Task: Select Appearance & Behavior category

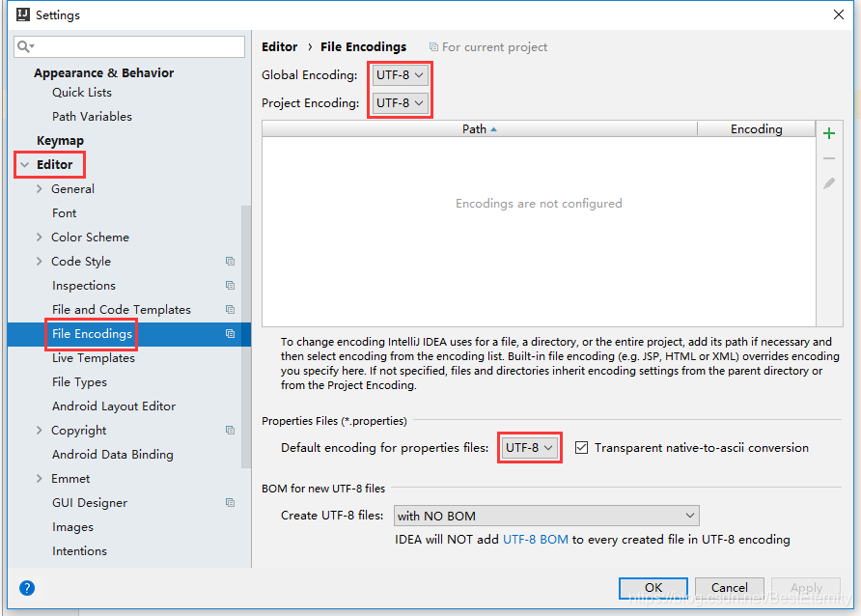Action: (104, 73)
